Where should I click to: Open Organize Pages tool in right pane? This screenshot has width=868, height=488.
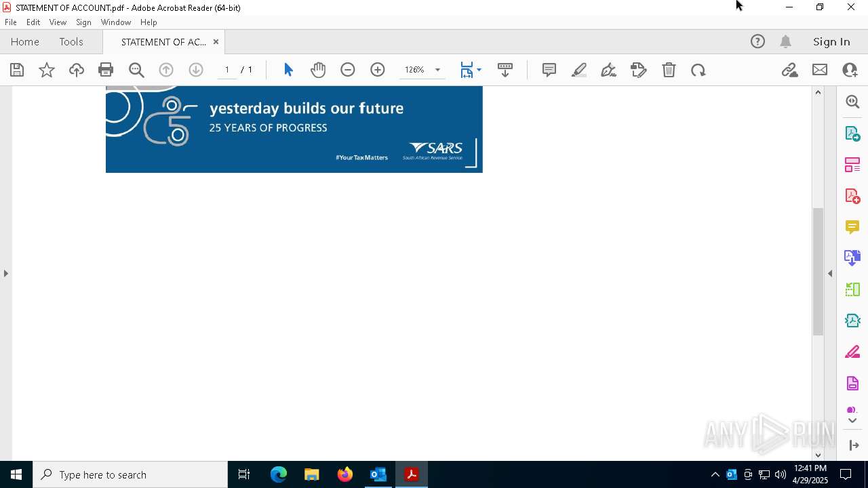[852, 164]
